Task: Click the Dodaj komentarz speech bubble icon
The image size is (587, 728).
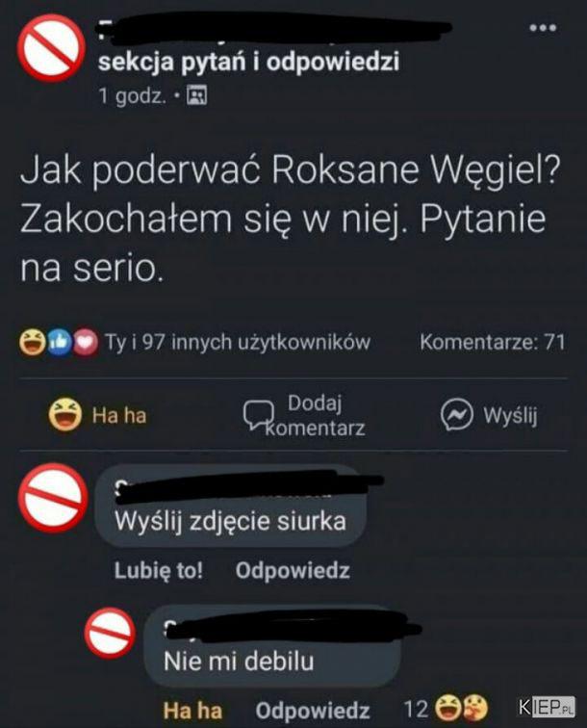Action: pos(258,415)
